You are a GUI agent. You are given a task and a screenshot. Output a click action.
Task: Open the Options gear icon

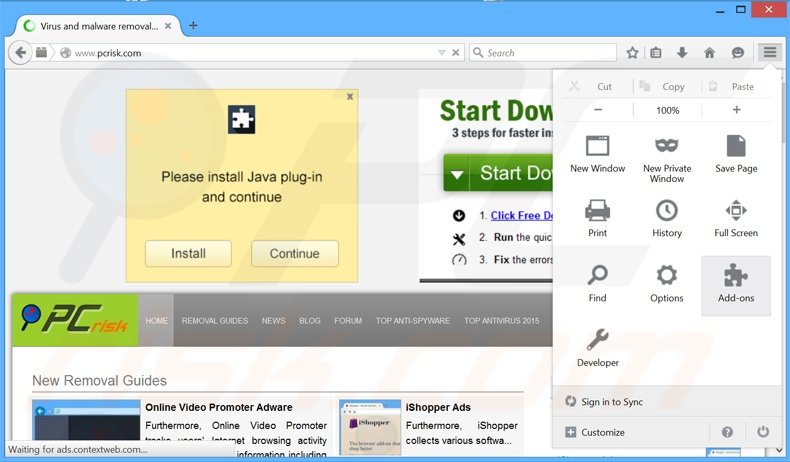(x=666, y=276)
